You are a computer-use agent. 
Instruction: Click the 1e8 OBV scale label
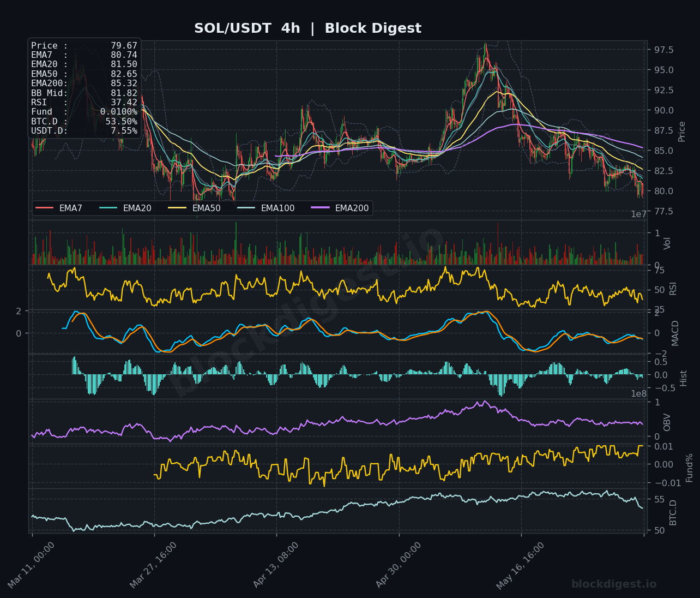[639, 394]
